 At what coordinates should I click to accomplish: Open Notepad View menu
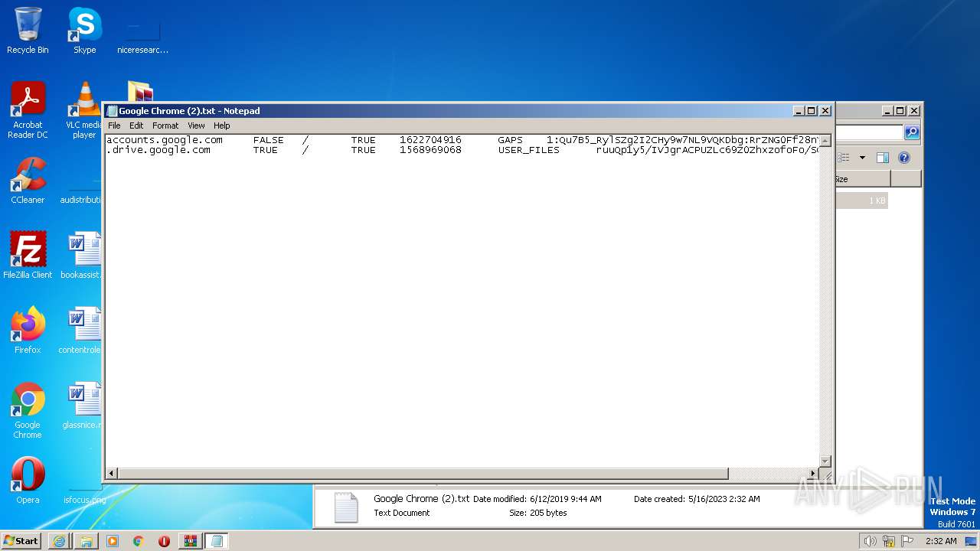click(196, 126)
